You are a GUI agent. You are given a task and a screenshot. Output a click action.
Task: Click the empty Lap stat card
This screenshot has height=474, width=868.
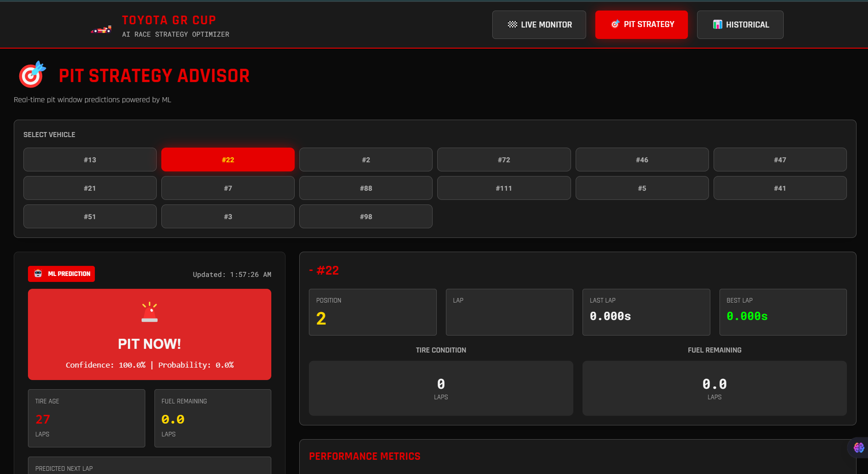[x=509, y=312]
